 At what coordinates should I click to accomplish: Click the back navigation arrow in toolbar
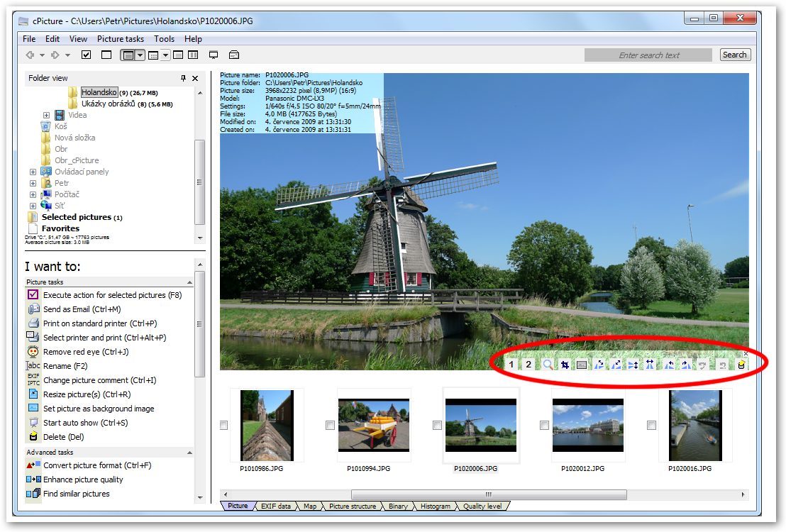30,55
